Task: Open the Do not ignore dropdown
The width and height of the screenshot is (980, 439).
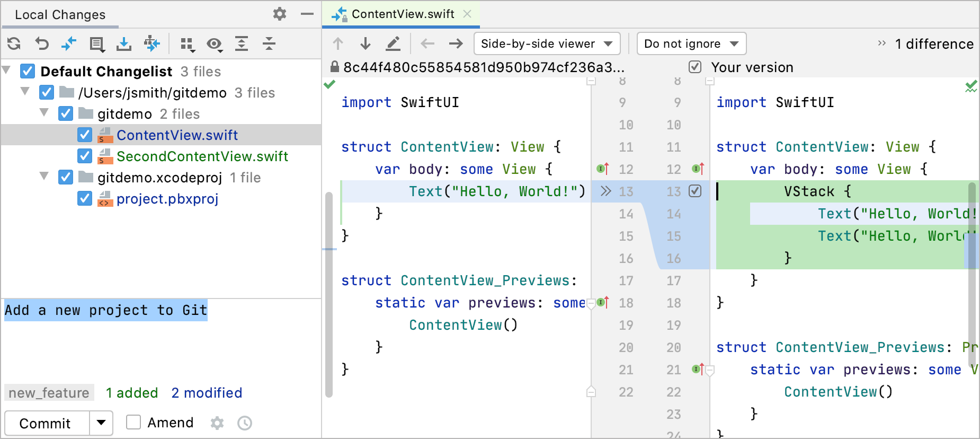Action: coord(691,43)
